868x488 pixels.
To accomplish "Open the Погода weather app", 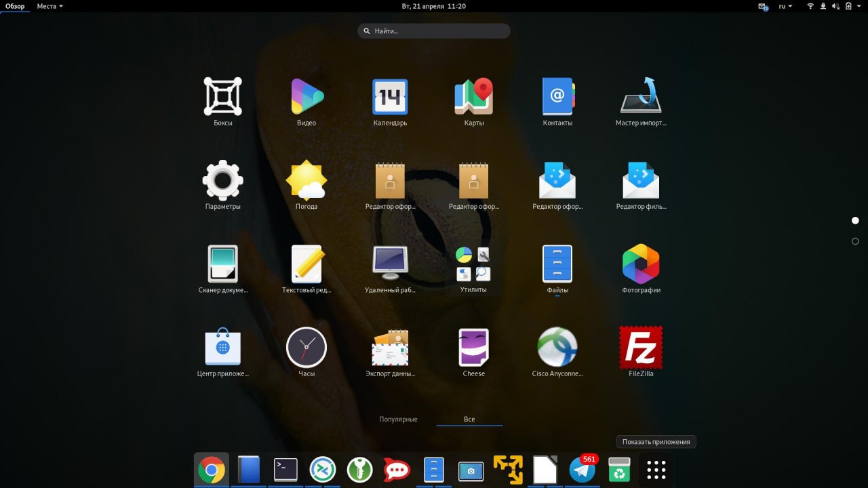I will 307,185.
